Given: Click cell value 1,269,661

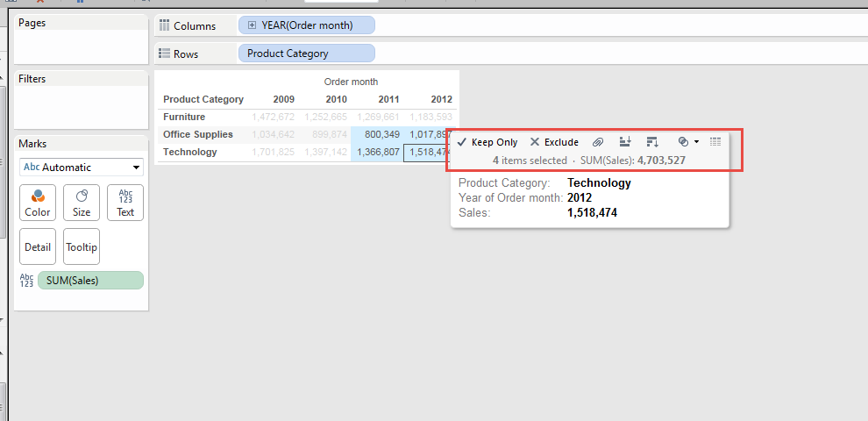Looking at the screenshot, I should click(x=378, y=117).
